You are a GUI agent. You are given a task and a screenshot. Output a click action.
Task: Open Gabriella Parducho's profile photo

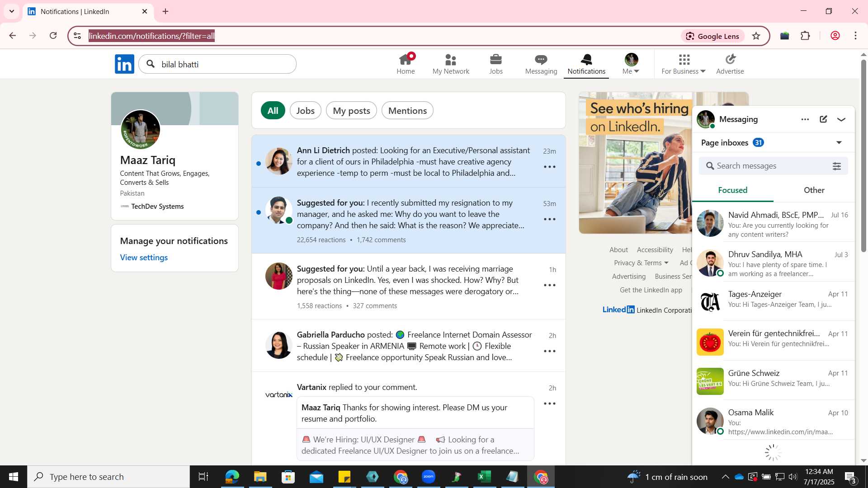(279, 345)
